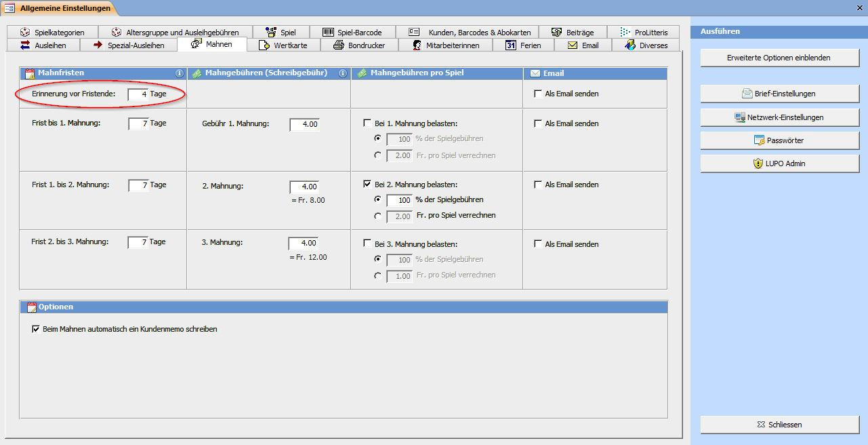
Task: Click Frist 2. bis 3. Mahnung days field
Action: pyautogui.click(x=138, y=242)
